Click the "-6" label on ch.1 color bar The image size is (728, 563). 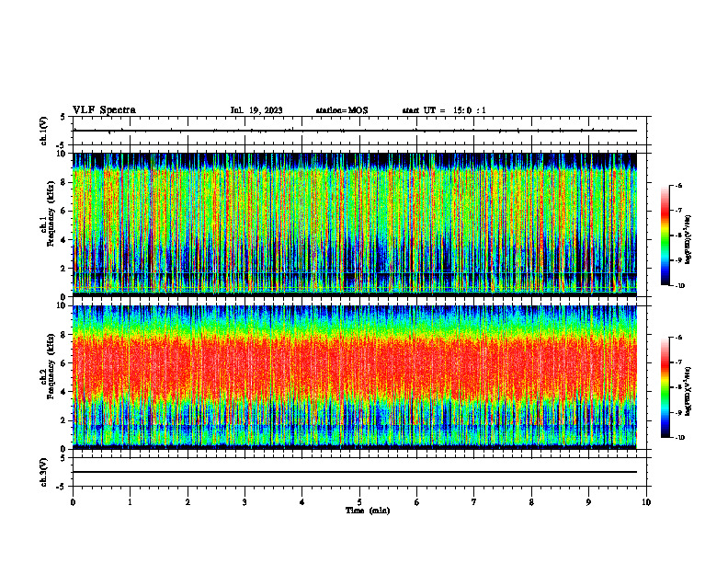pos(679,185)
